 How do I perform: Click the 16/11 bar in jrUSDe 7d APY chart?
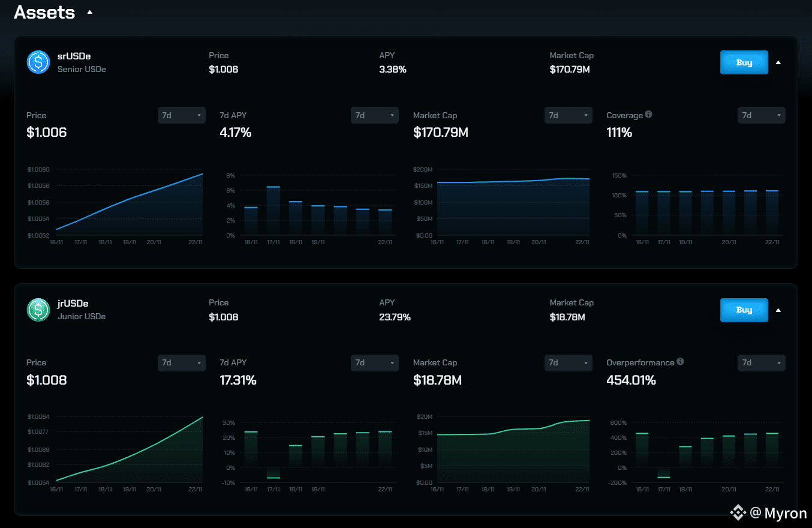pyautogui.click(x=251, y=449)
